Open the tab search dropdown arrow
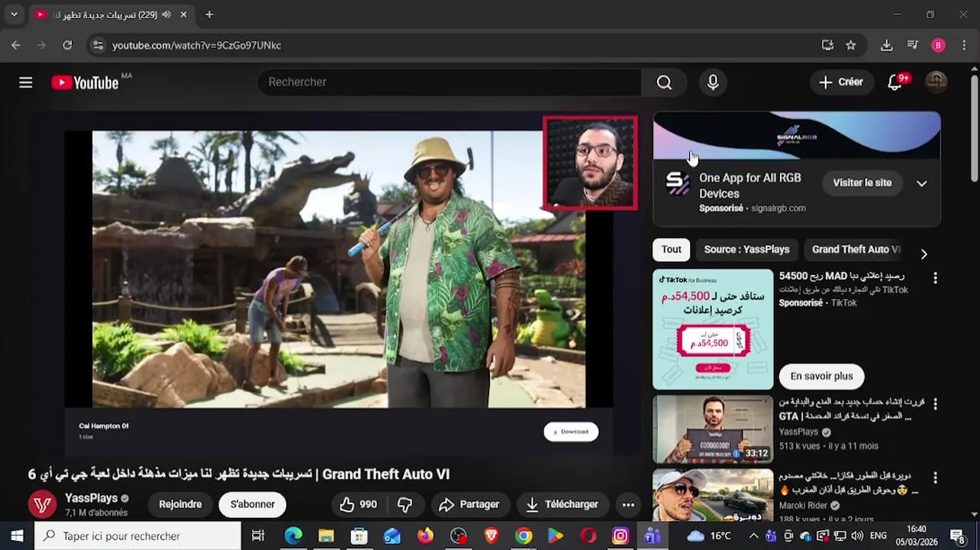Image resolution: width=980 pixels, height=550 pixels. tap(14, 15)
